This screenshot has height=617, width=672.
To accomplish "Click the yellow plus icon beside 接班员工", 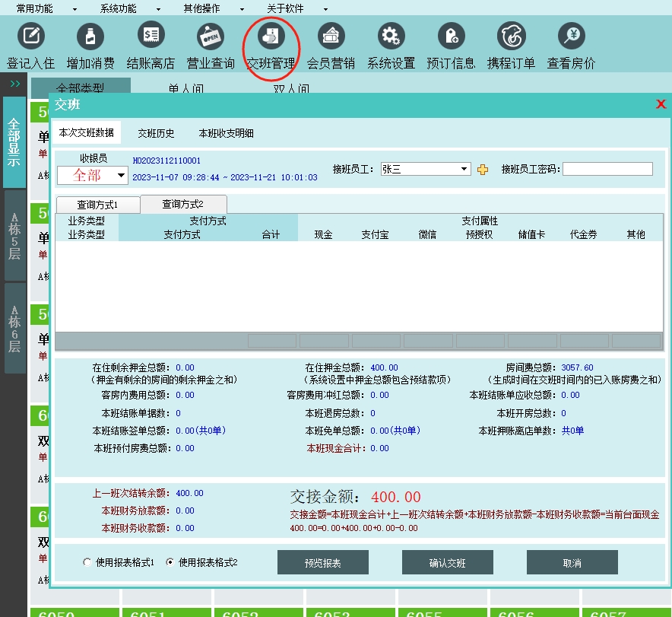I will coord(483,170).
